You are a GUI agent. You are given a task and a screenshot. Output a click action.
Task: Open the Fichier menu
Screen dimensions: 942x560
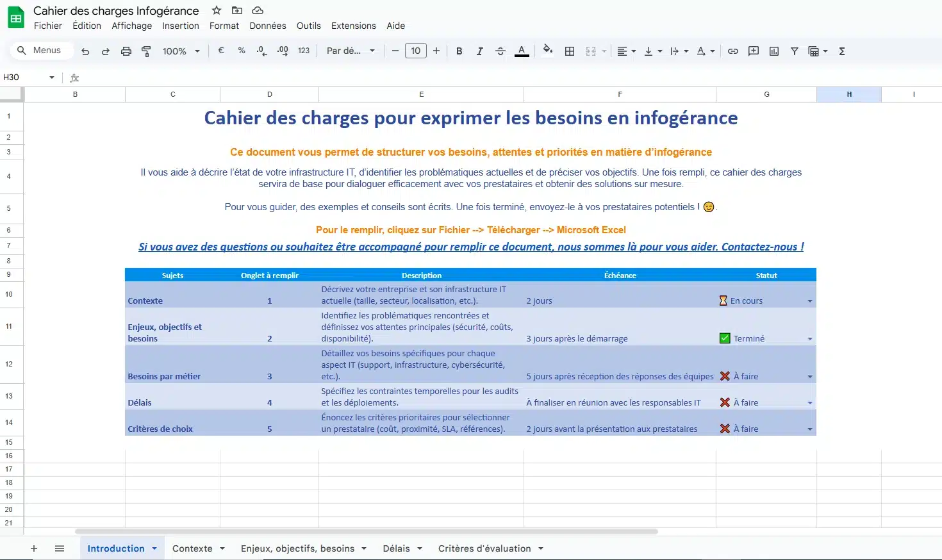48,26
